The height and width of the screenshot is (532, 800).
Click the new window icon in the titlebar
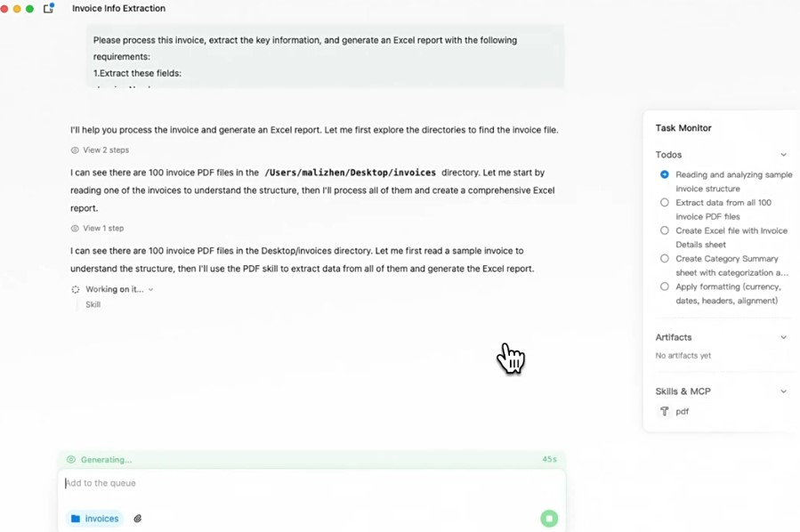pos(49,7)
